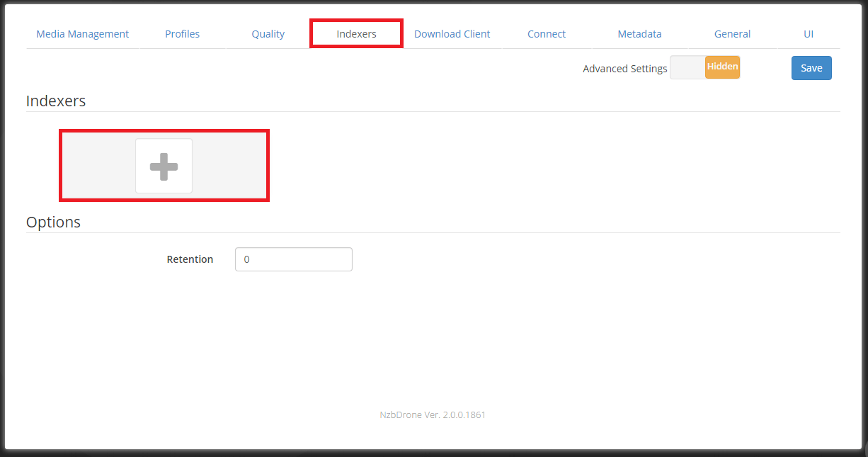Open the Metadata tab
Image resolution: width=868 pixels, height=457 pixels.
[639, 34]
